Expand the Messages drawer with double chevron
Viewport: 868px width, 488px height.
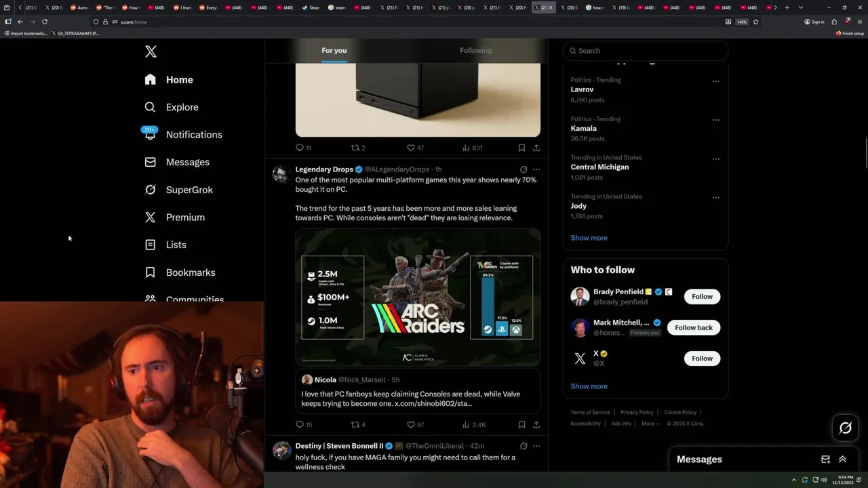pyautogui.click(x=842, y=459)
